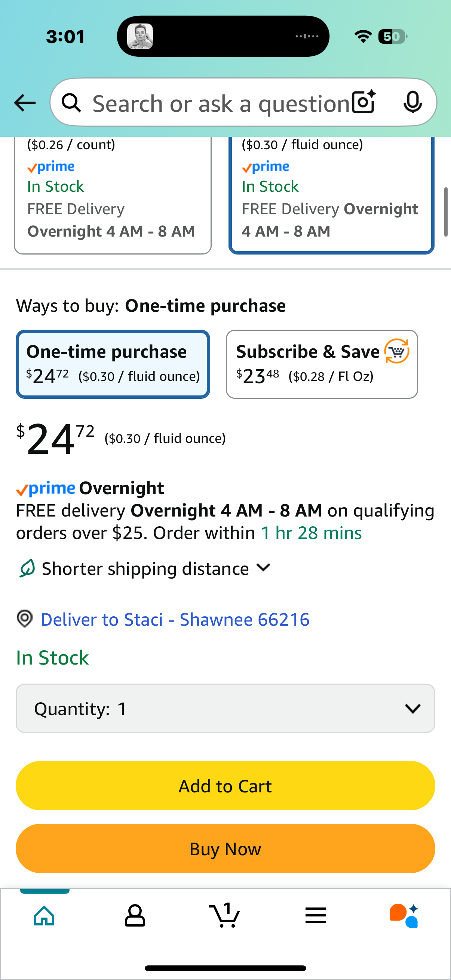This screenshot has width=451, height=980.
Task: Tap the delivery location pin icon
Action: click(25, 619)
